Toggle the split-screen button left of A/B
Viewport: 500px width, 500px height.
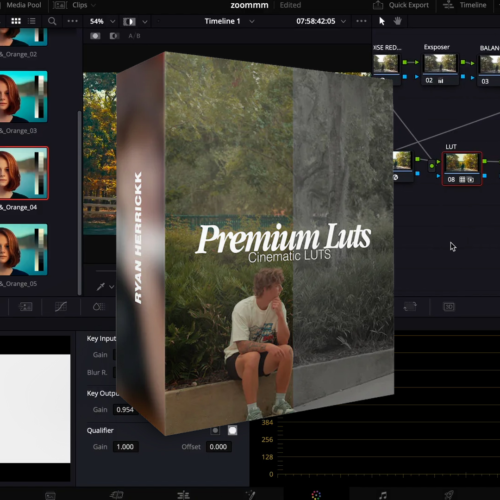[x=114, y=36]
